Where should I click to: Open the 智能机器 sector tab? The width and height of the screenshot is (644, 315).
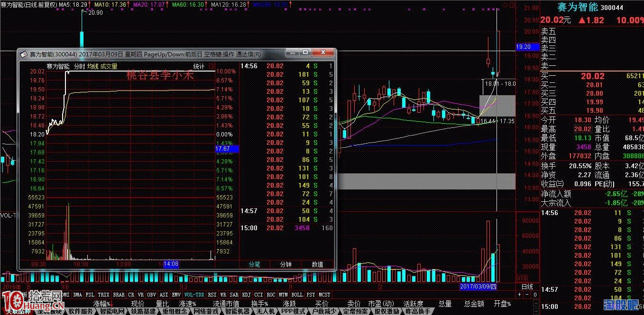coord(238,312)
